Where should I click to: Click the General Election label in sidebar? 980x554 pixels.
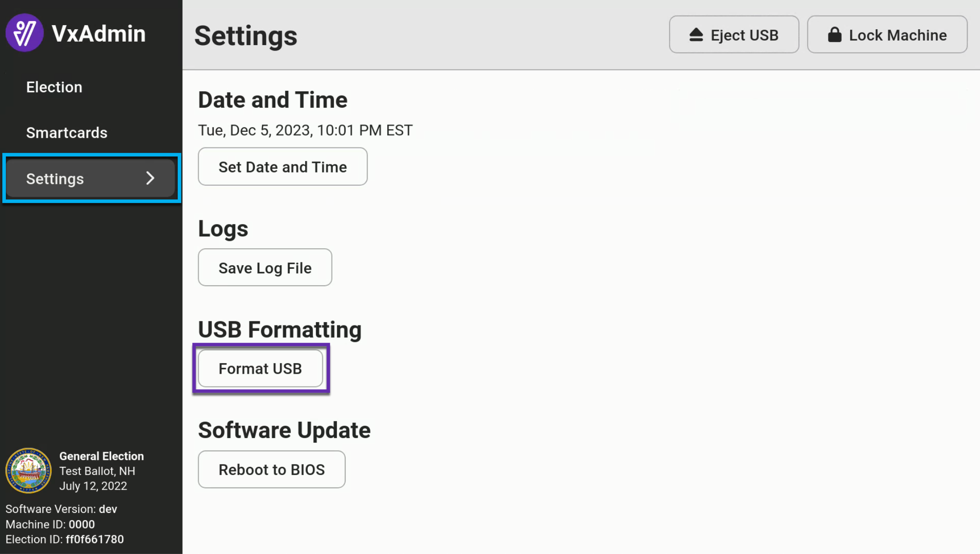(101, 456)
